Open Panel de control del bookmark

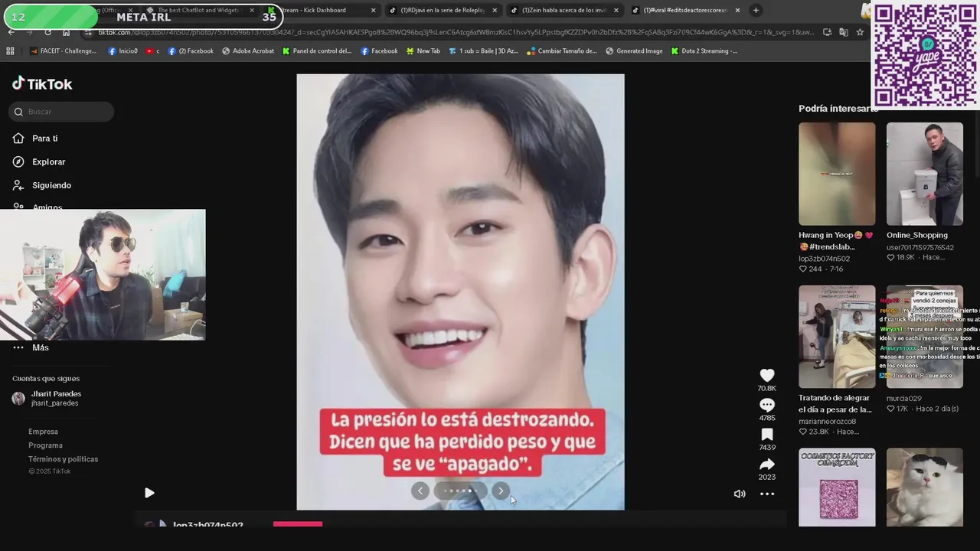[317, 51]
